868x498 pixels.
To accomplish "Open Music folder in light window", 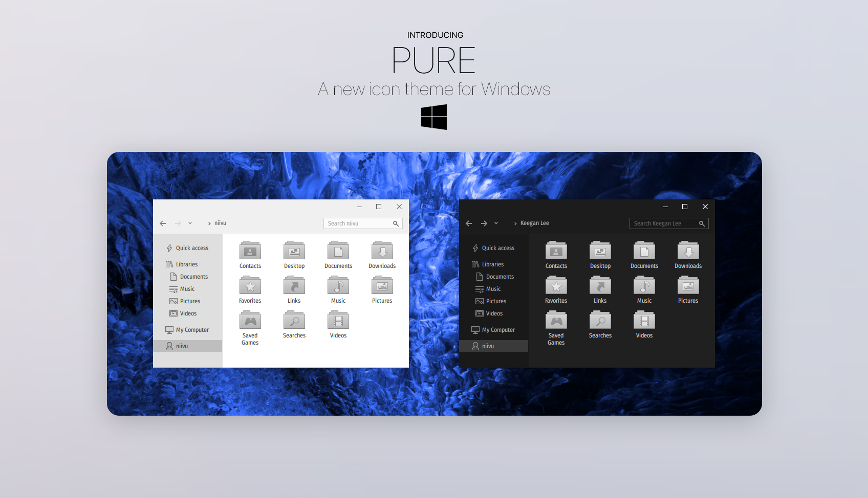I will pos(338,289).
